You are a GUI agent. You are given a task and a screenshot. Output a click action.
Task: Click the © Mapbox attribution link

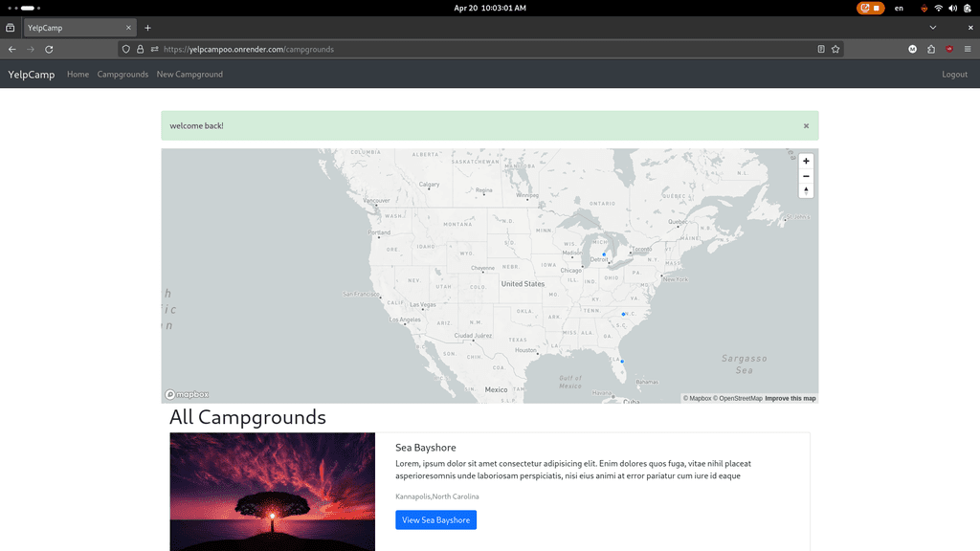coord(697,399)
